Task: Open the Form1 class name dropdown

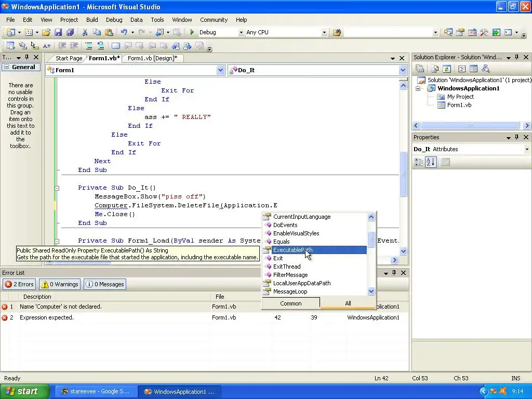Action: [x=220, y=70]
